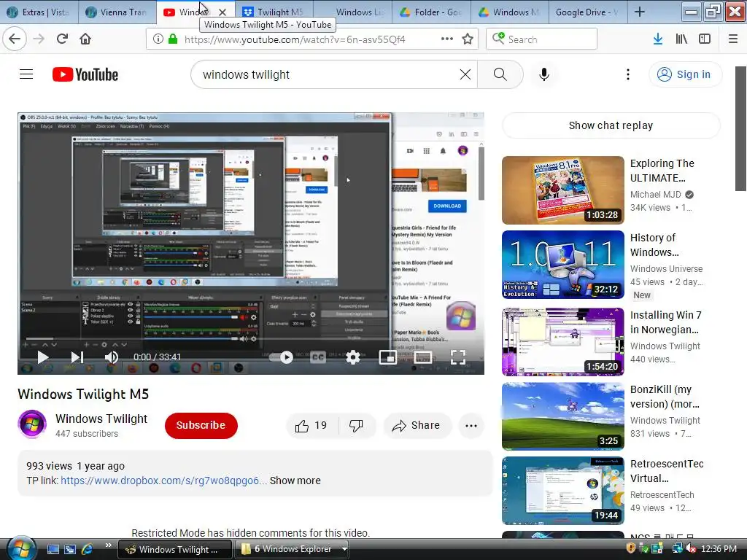Open the YouTube guide menu

pos(26,74)
